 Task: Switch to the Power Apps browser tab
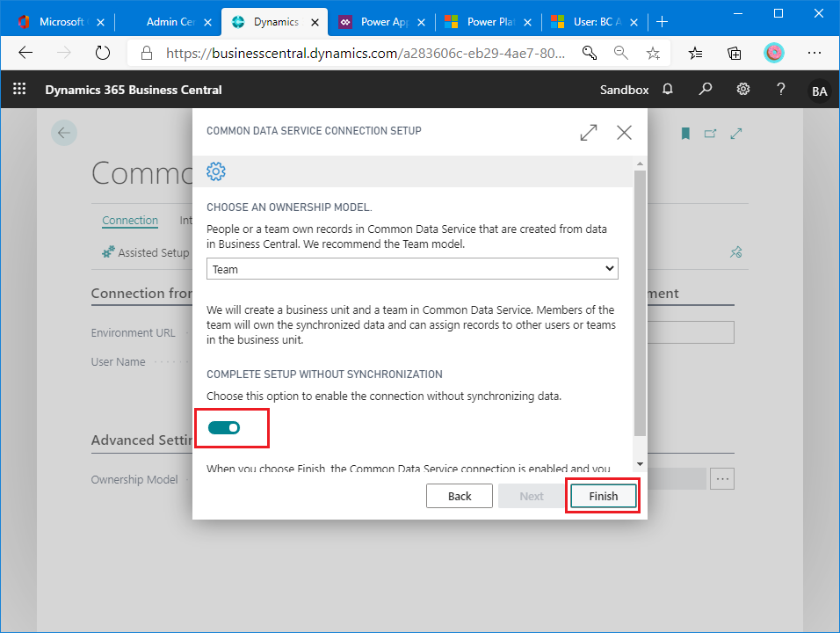coord(384,21)
